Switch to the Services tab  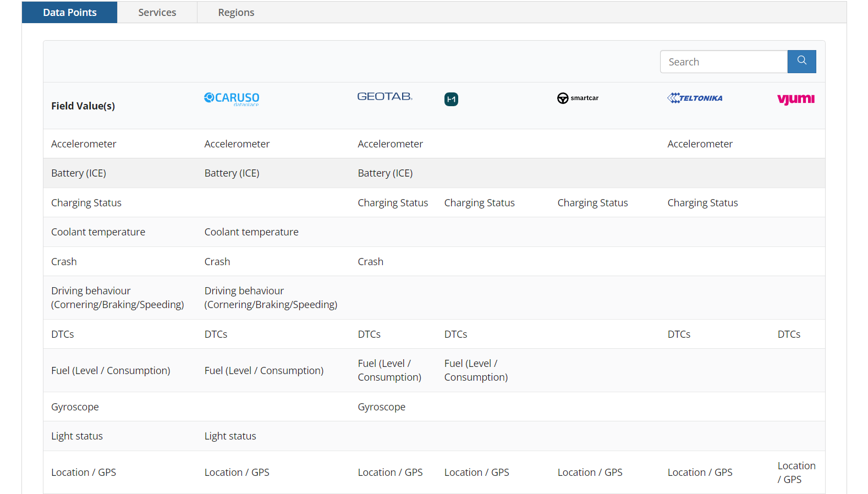[157, 12]
